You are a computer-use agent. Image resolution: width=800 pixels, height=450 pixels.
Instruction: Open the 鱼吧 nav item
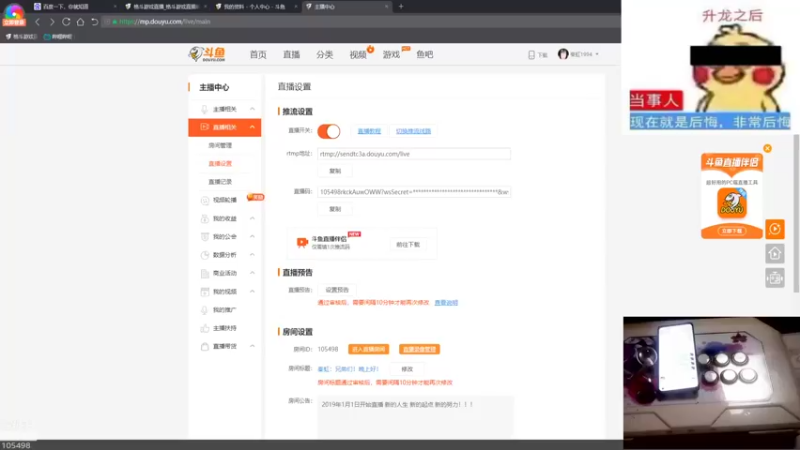pos(424,55)
